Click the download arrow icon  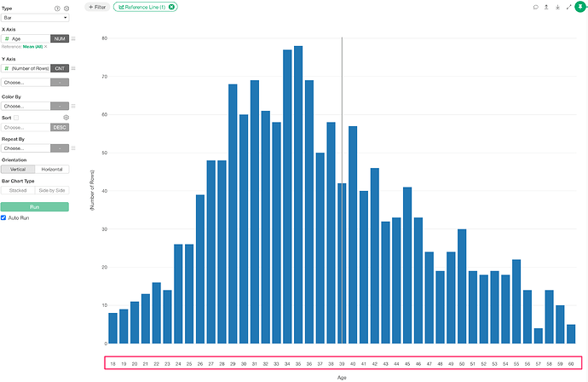click(557, 7)
